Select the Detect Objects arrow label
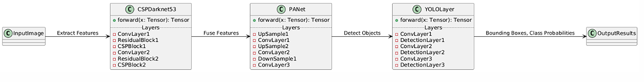The width and height of the screenshot is (644, 82). coord(362,33)
